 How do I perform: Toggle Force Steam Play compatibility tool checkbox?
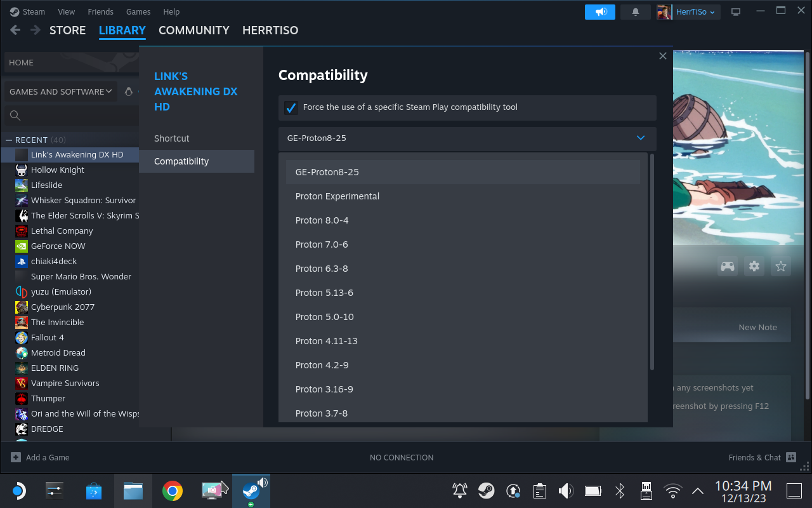pos(291,108)
